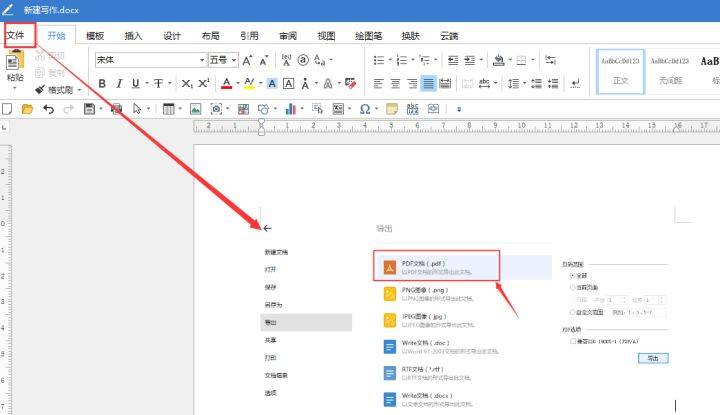Select justify alignment icon
The image size is (720, 415).
coord(428,84)
